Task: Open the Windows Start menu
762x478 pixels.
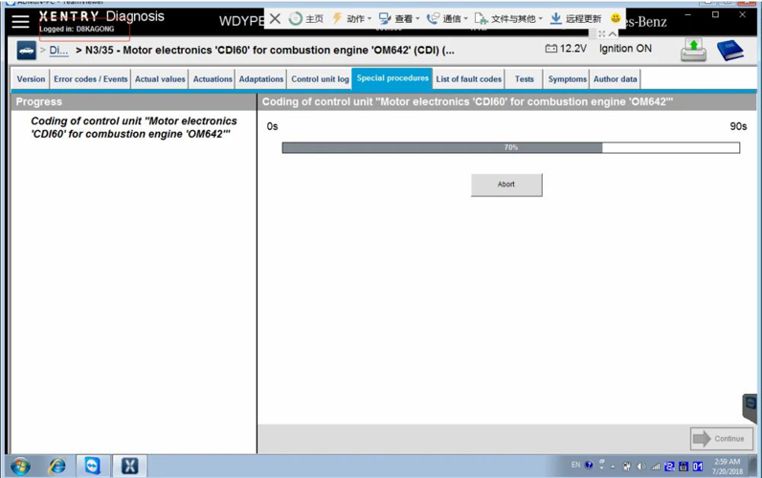Action: point(20,466)
